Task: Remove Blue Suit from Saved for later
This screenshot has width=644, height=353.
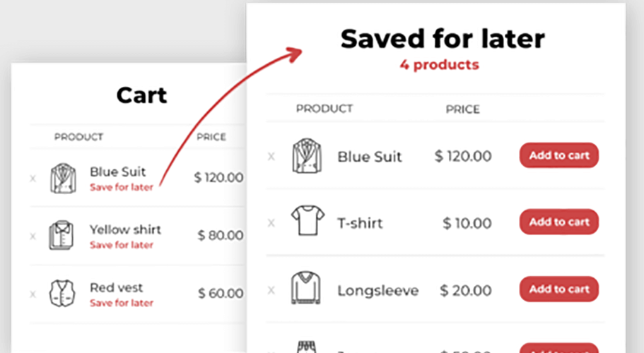Action: (271, 156)
